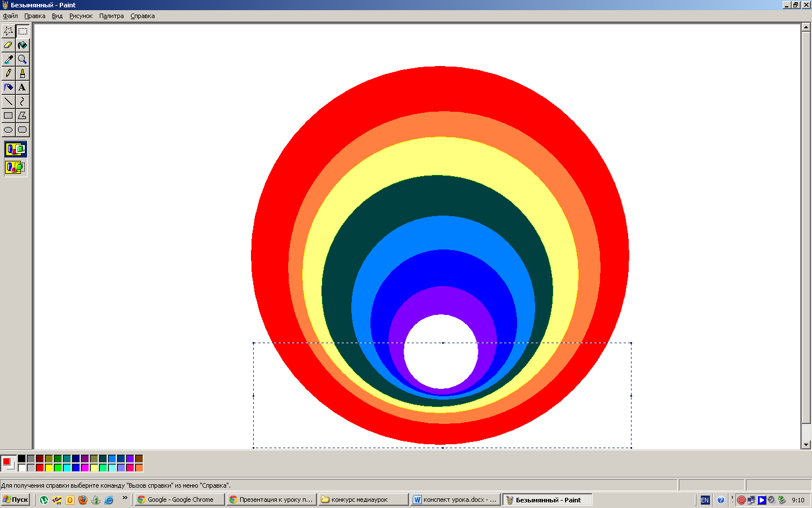Launch Firefox from quick launch bar
Image resolution: width=812 pixels, height=508 pixels.
coord(83,500)
